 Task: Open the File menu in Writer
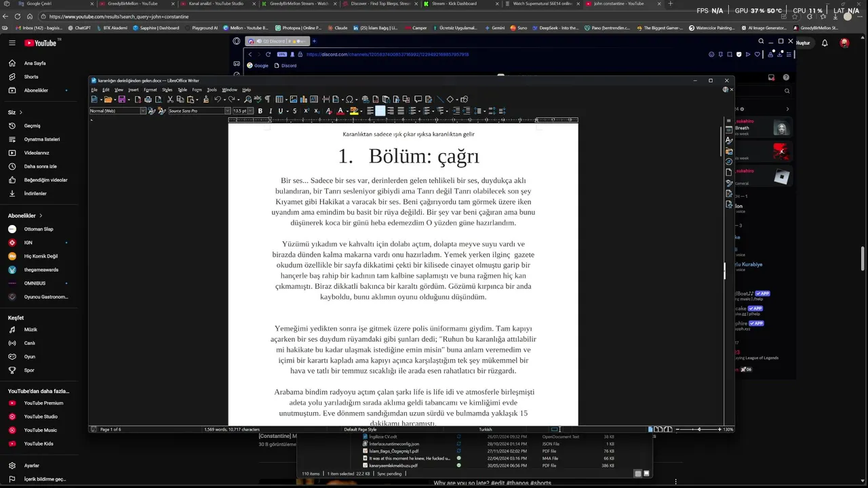pos(94,89)
